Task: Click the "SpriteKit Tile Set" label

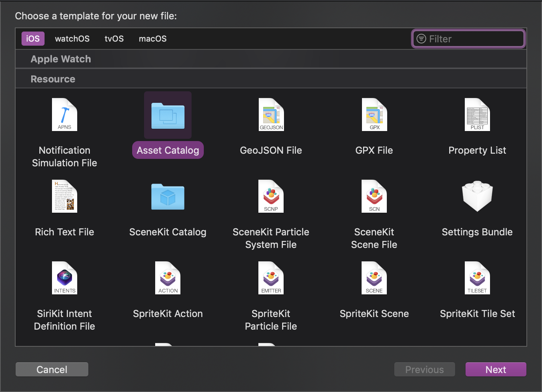Action: pyautogui.click(x=477, y=314)
